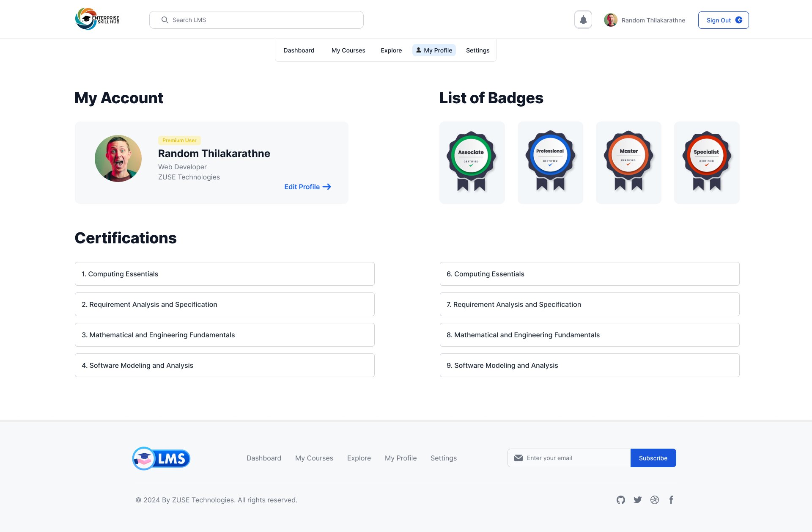Open Settings in top navigation
The width and height of the screenshot is (812, 532).
coord(478,50)
